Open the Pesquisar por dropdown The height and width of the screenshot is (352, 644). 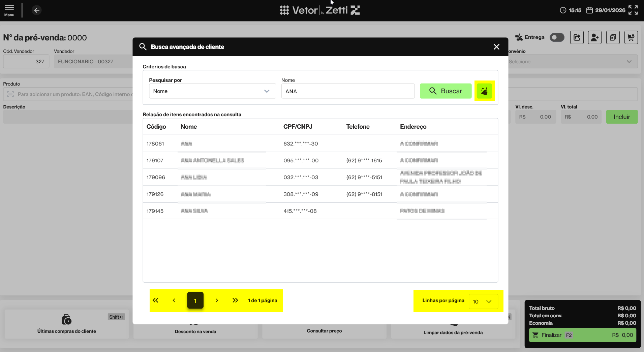[x=212, y=91]
